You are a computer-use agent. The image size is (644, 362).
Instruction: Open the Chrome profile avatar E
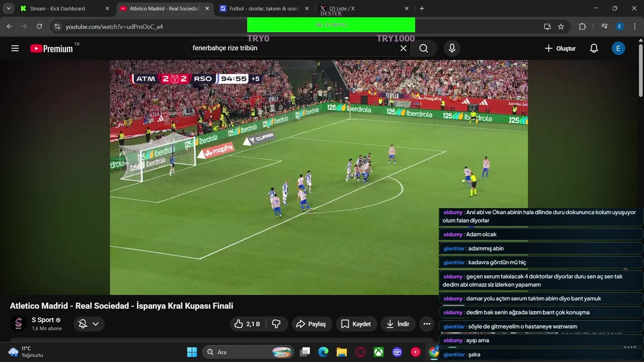[620, 27]
